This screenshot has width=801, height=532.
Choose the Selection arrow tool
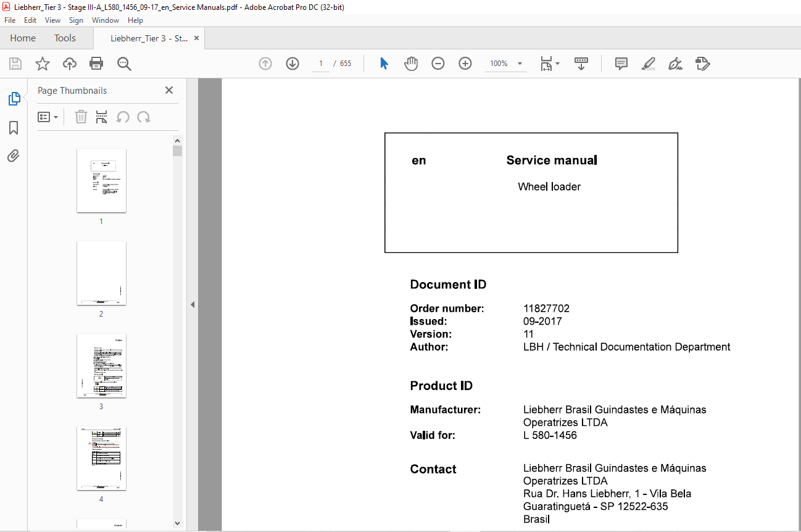384,64
